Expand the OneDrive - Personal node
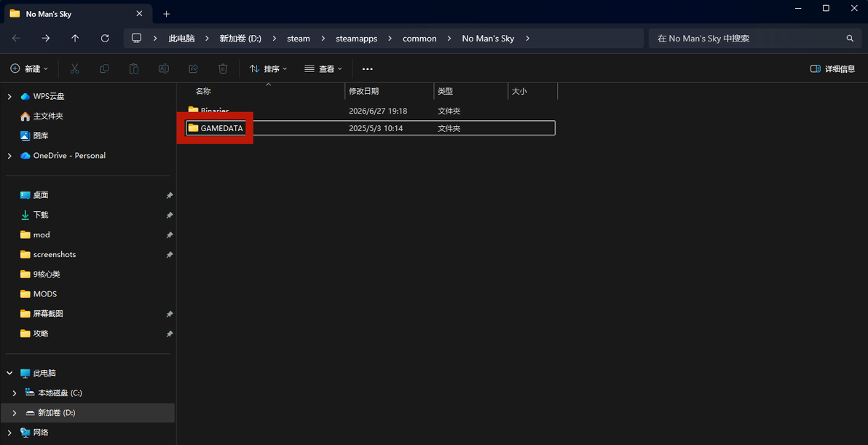 pos(9,156)
